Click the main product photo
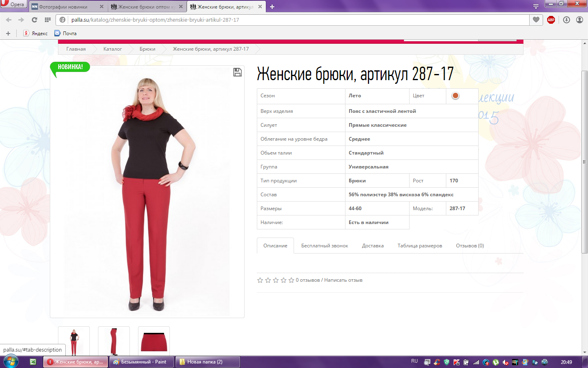588x368 pixels. (147, 192)
